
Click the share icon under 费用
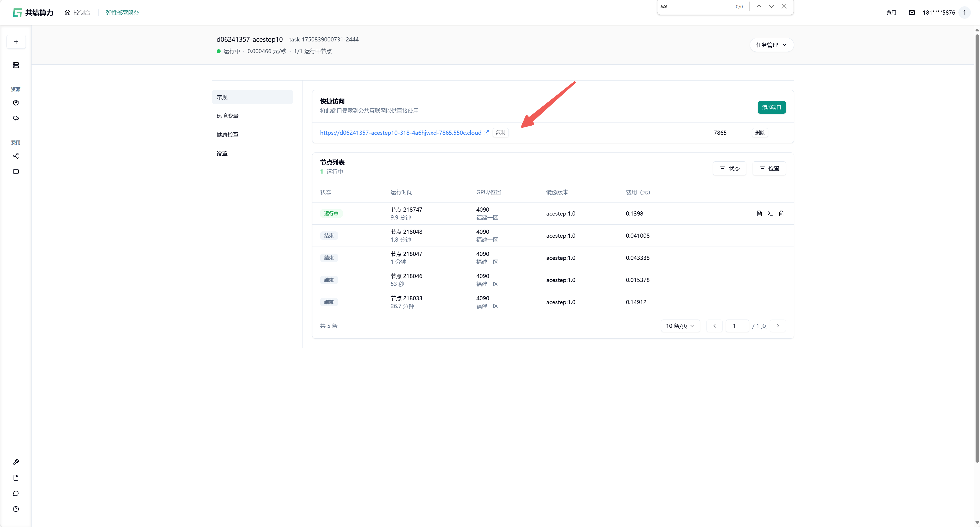pyautogui.click(x=16, y=156)
